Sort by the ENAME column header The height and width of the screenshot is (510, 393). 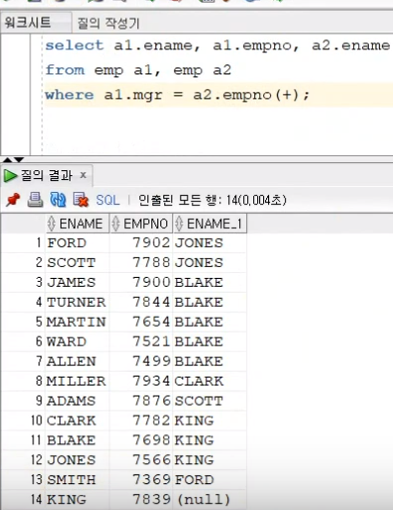tap(77, 224)
